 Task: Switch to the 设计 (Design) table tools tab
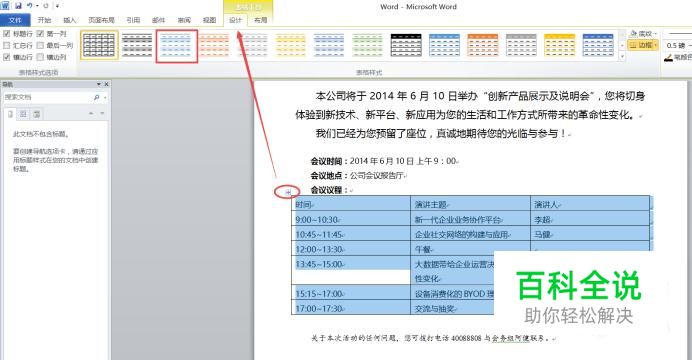pos(235,20)
